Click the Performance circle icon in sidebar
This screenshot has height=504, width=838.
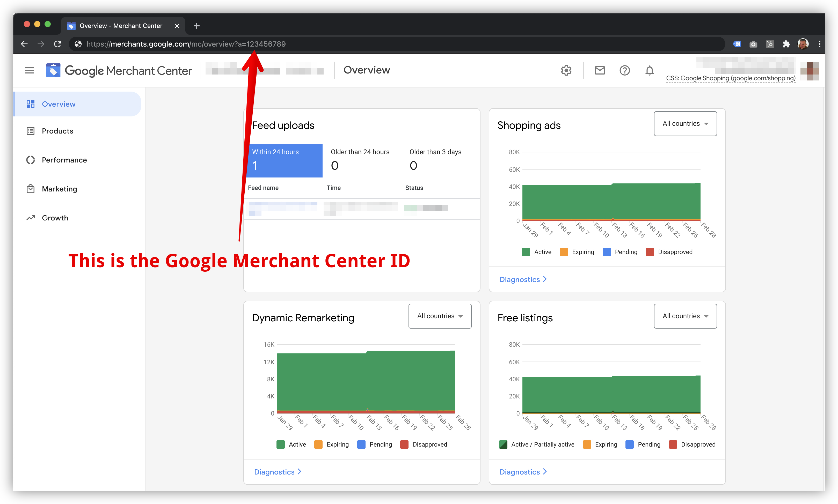[x=30, y=160]
